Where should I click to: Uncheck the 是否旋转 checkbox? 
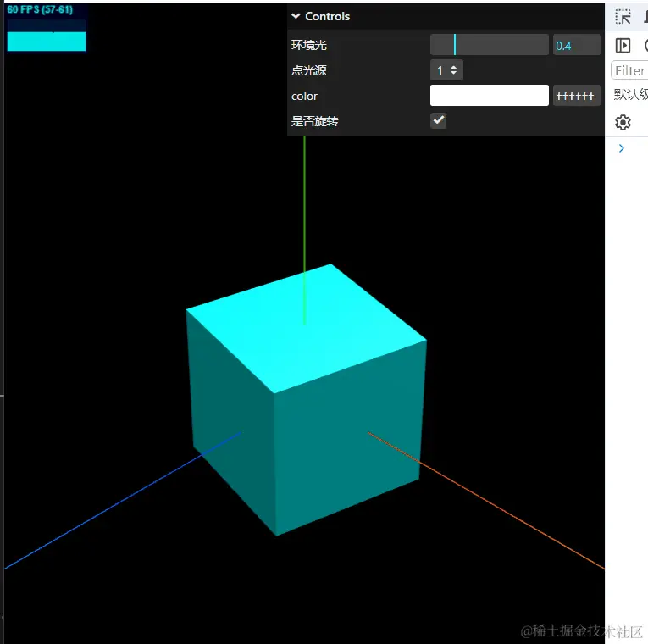(x=439, y=120)
